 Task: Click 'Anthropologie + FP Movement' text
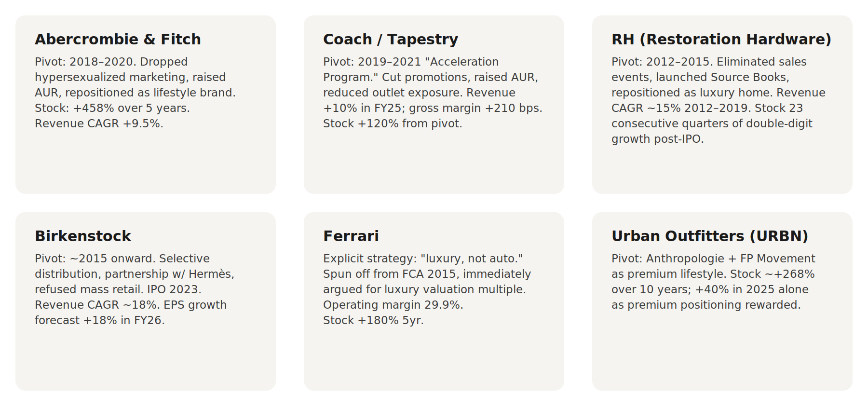(731, 259)
